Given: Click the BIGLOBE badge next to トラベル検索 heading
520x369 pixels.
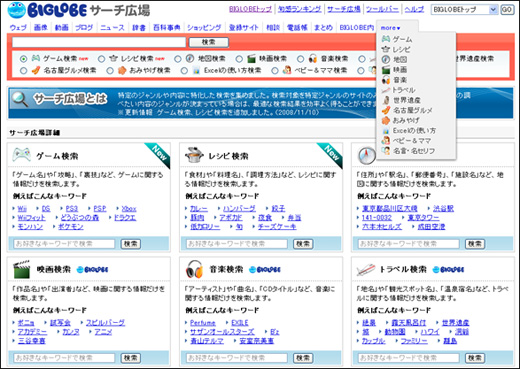Looking at the screenshot, I should (448, 270).
